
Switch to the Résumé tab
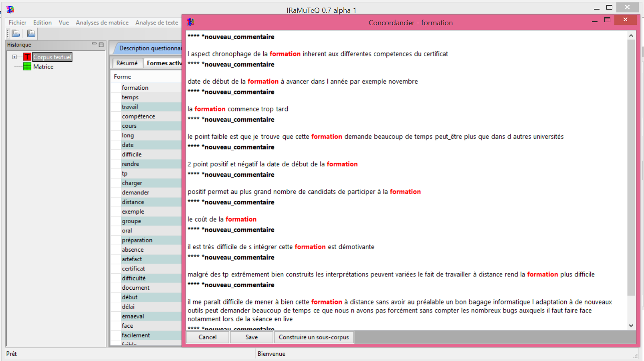[127, 63]
